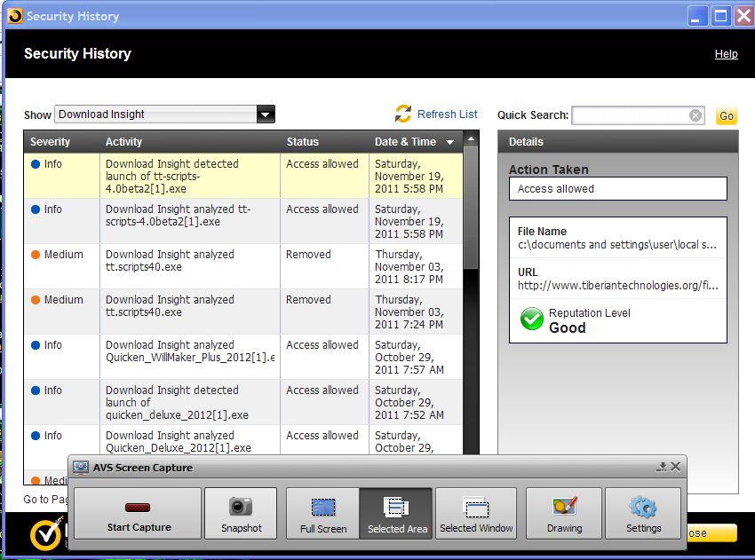Click the Refresh List icon

(x=403, y=114)
